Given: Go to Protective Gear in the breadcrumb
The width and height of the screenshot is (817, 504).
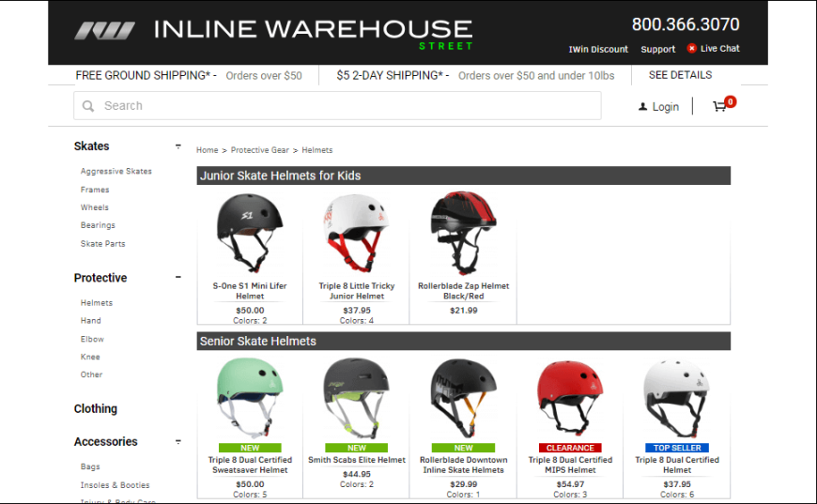Looking at the screenshot, I should tap(259, 150).
